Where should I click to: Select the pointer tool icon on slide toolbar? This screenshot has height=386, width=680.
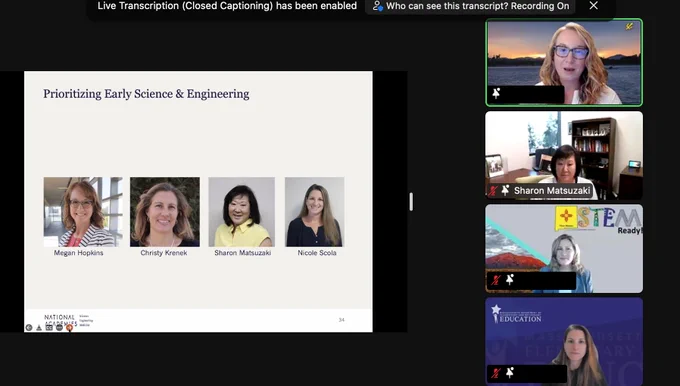(x=39, y=327)
